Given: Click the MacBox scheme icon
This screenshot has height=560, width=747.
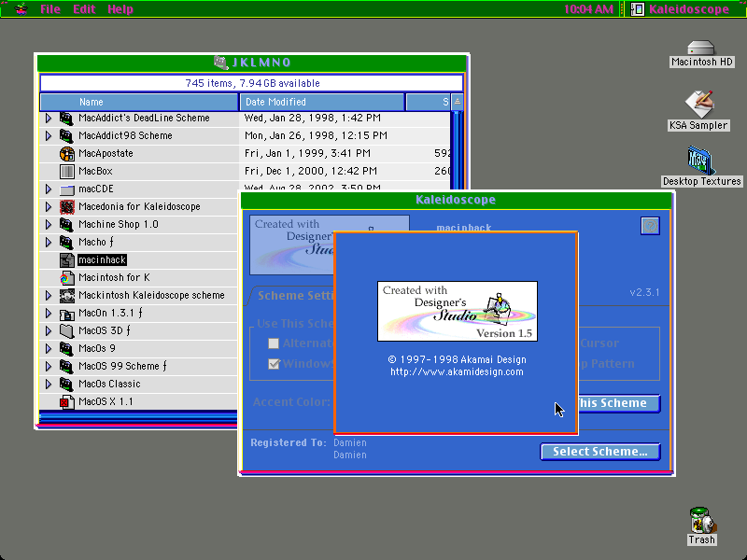Looking at the screenshot, I should (x=66, y=171).
